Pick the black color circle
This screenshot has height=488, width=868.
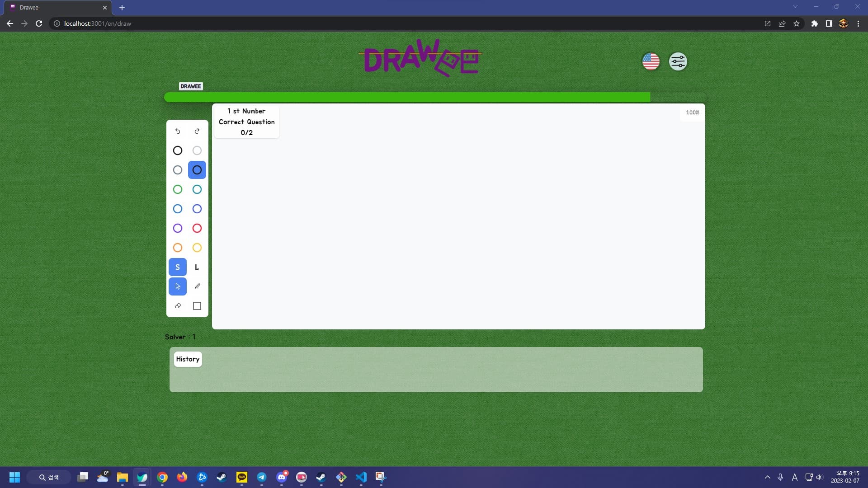tap(178, 150)
